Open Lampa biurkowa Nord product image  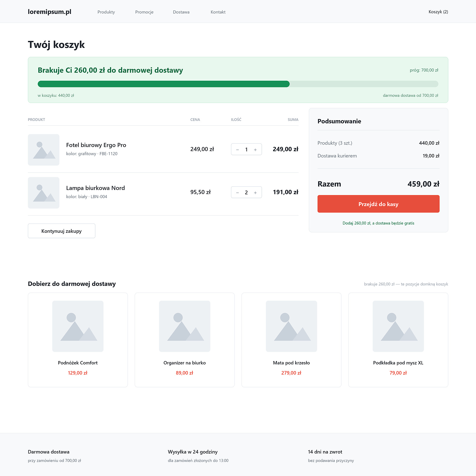pyautogui.click(x=44, y=193)
